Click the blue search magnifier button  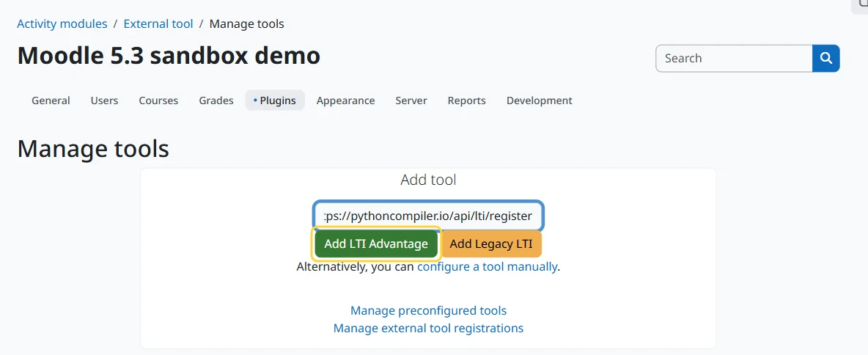point(826,58)
